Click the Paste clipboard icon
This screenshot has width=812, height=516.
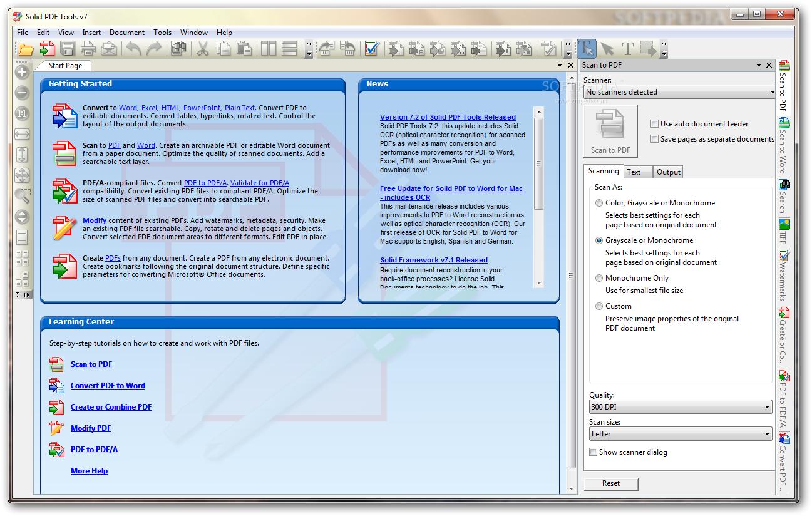click(x=244, y=49)
